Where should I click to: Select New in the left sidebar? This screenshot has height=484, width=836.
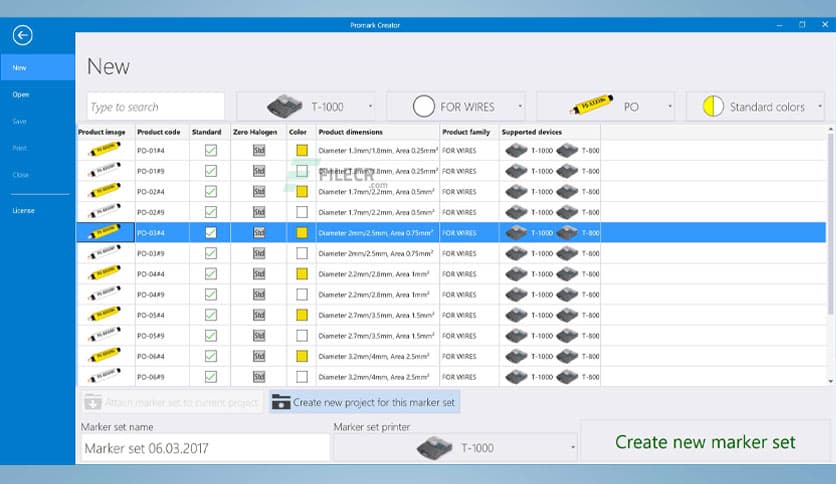(x=37, y=68)
